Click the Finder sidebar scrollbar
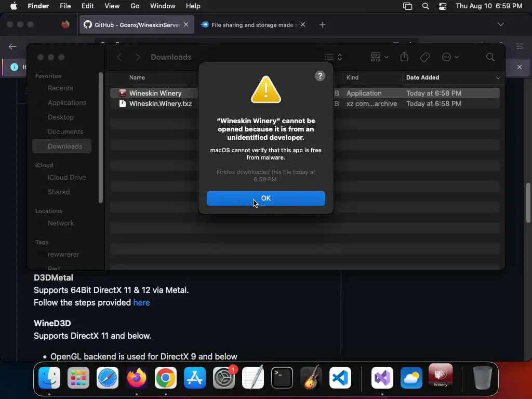This screenshot has height=399, width=532. coord(100,138)
